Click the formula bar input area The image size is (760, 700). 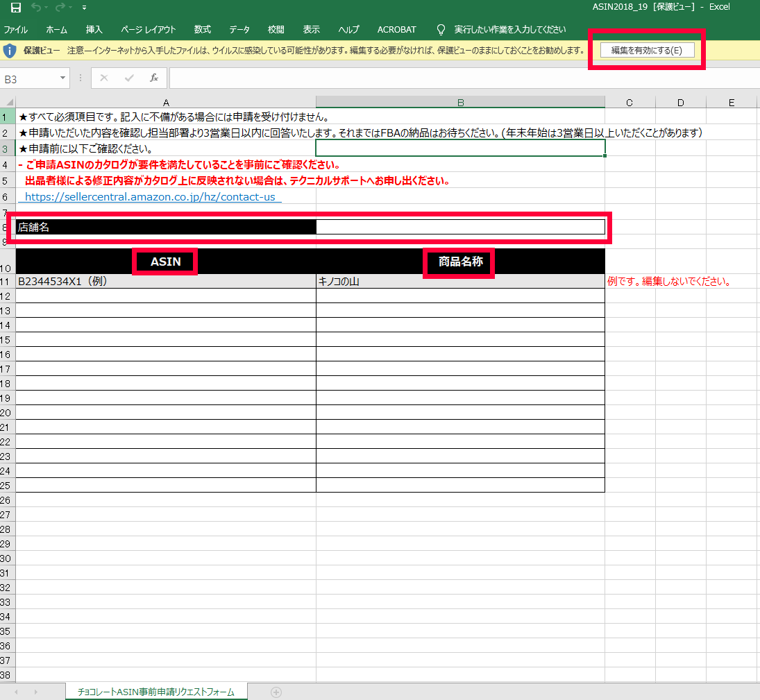point(458,78)
